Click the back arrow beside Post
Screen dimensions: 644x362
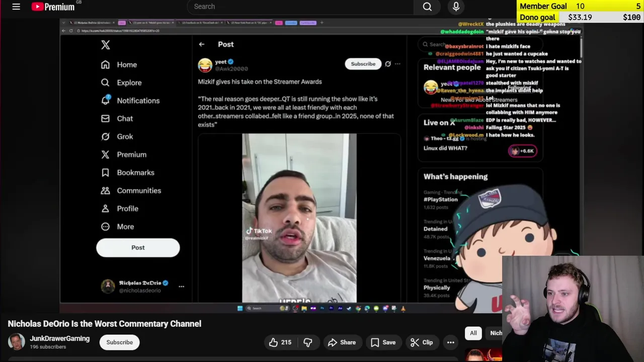coord(201,44)
